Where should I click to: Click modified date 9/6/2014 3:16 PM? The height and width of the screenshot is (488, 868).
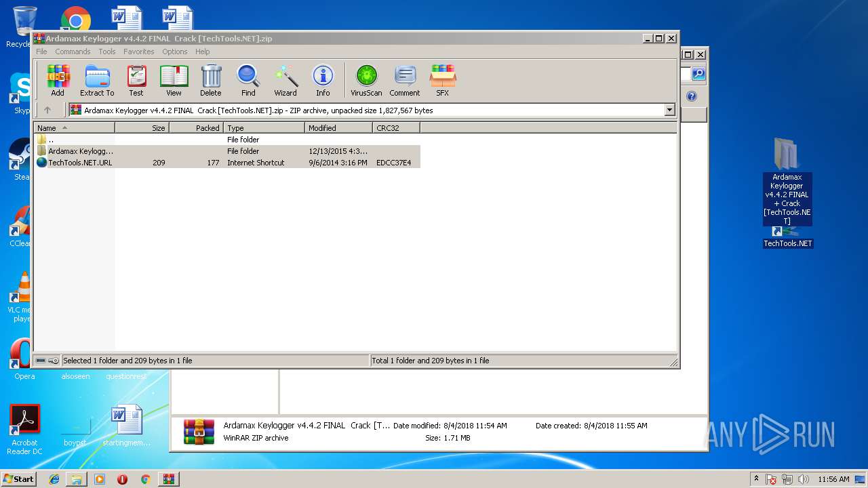[338, 163]
